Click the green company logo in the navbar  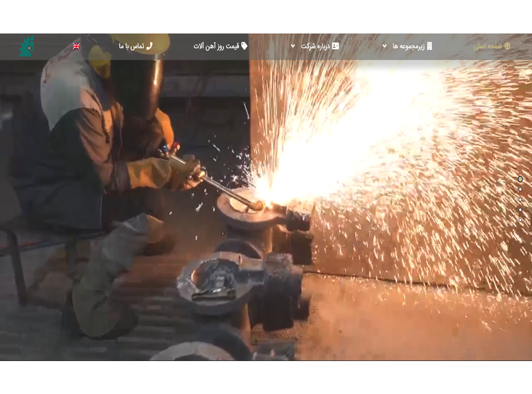27,46
